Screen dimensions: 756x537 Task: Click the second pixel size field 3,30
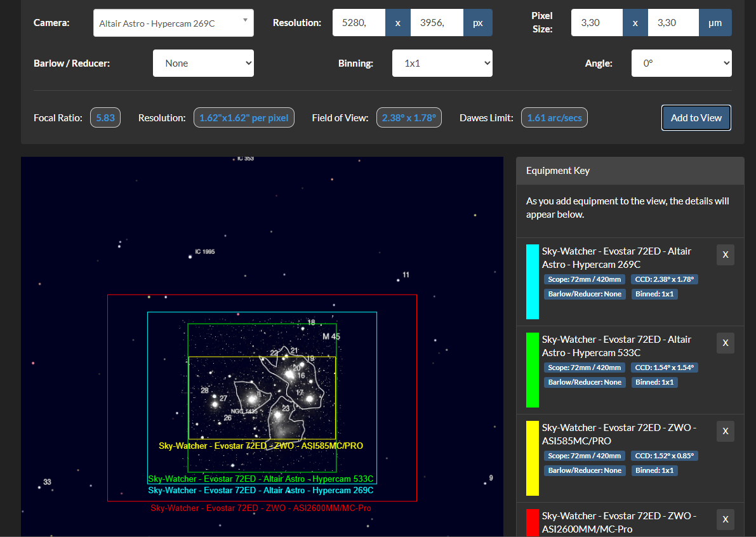tap(673, 23)
